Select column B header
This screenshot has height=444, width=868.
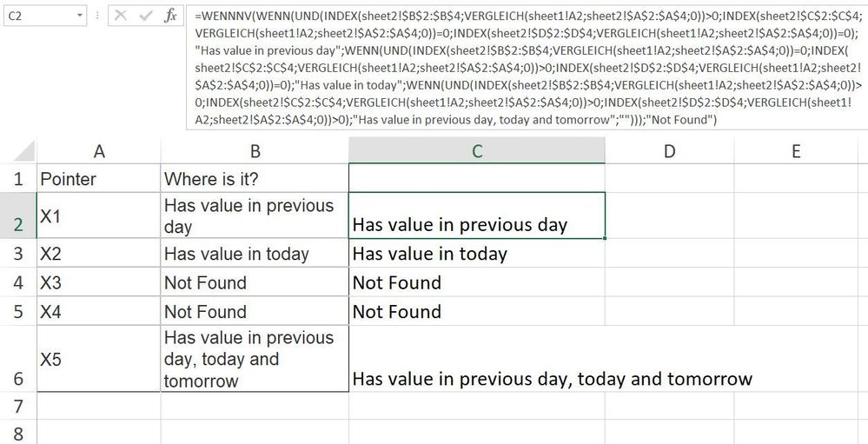click(255, 151)
